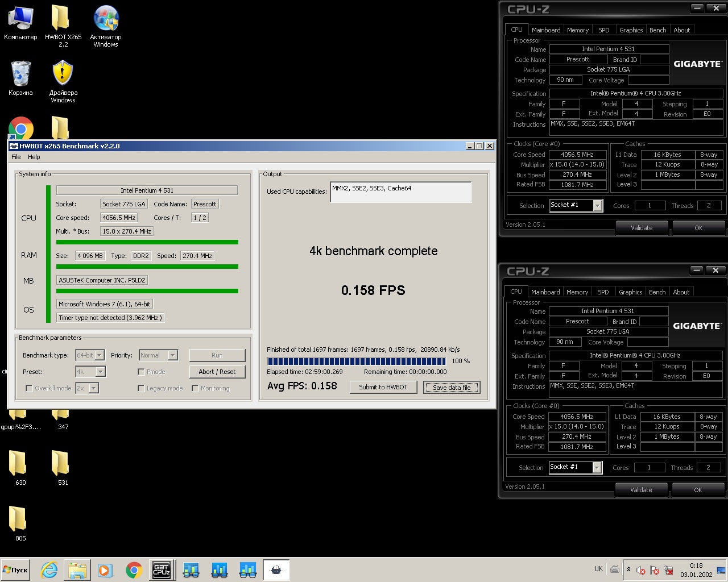Click Submit to HWBOT button
The width and height of the screenshot is (728, 582).
tap(383, 387)
